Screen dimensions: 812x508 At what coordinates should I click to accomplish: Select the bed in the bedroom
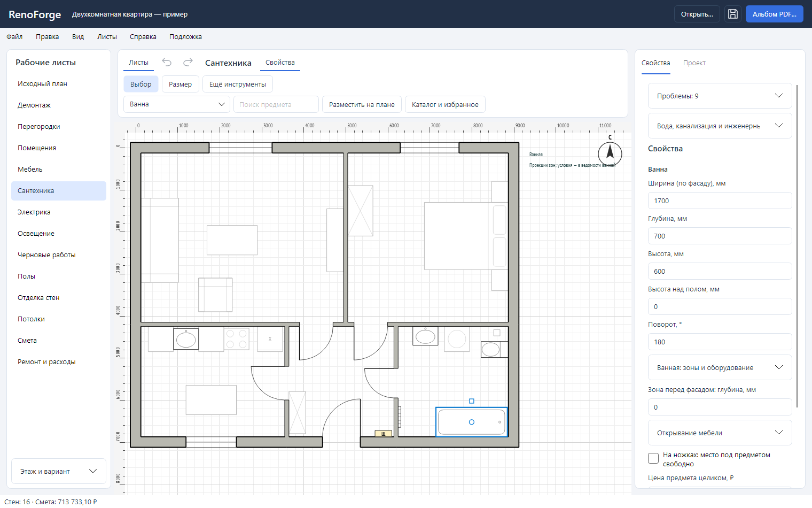(x=466, y=236)
